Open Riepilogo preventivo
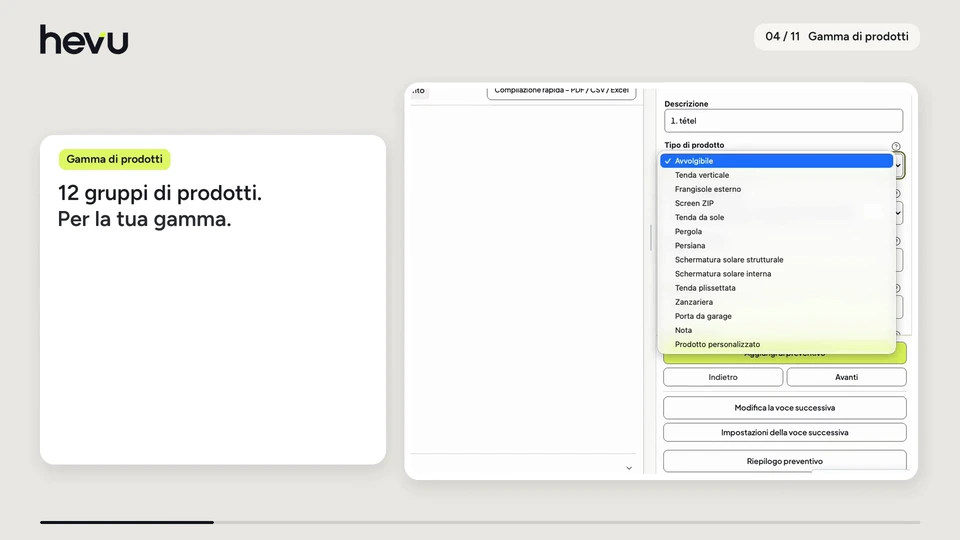Viewport: 960px width, 540px height. point(784,461)
